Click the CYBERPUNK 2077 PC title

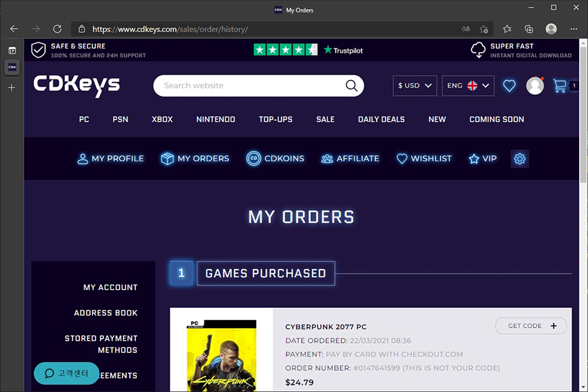coord(326,327)
